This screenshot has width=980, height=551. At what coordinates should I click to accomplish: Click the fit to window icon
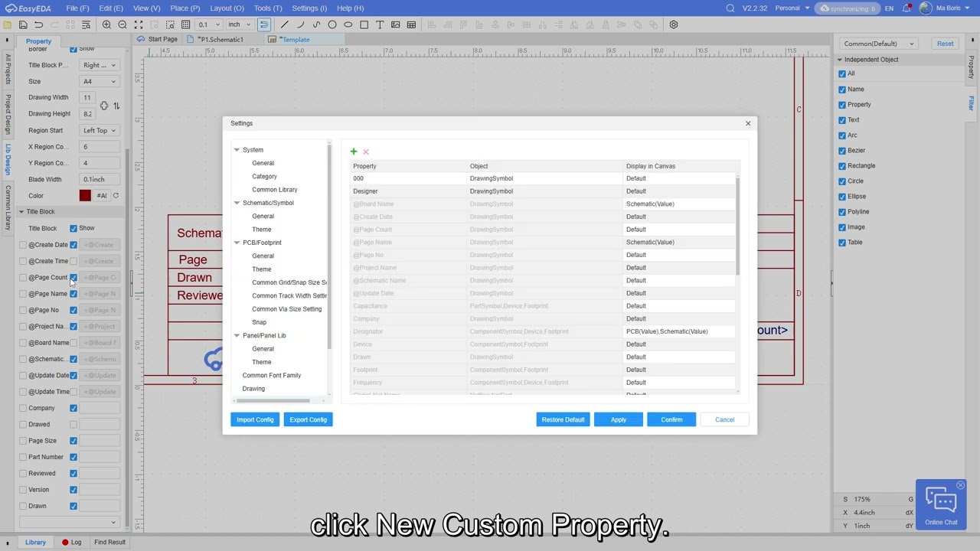[x=138, y=24]
